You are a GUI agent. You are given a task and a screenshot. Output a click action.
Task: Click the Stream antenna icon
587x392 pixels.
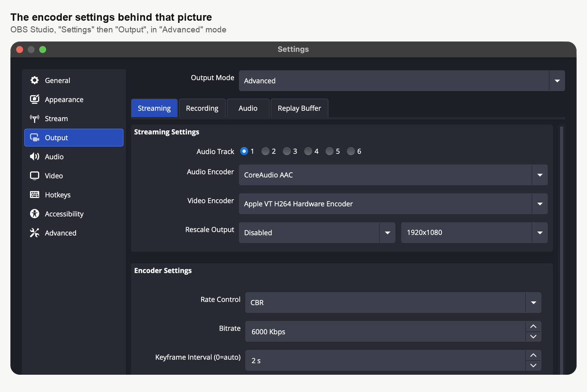click(x=35, y=118)
